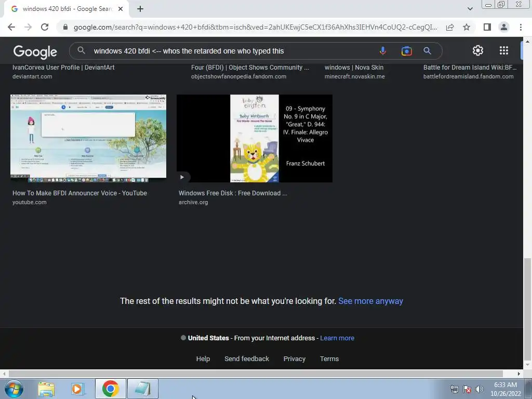Open windows Nova Skin result
This screenshot has height=399, width=532.
(354, 68)
